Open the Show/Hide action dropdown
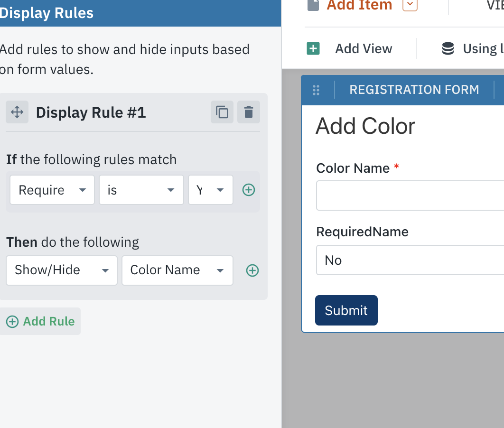 pos(62,270)
